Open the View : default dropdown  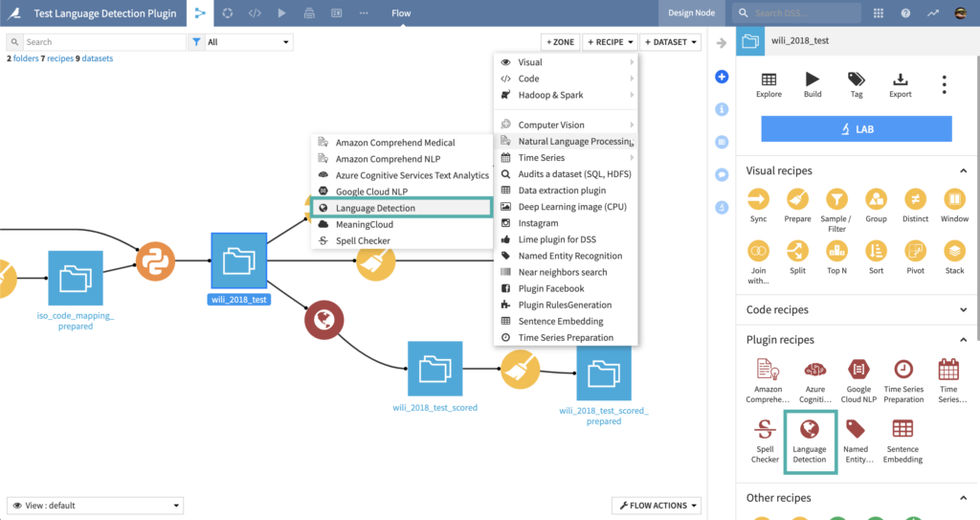pyautogui.click(x=95, y=506)
